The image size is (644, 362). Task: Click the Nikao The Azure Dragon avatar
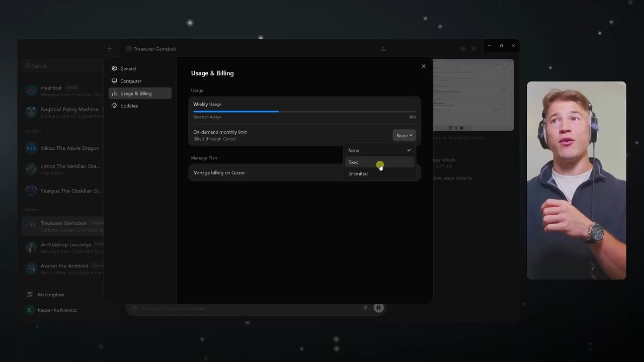coord(32,148)
